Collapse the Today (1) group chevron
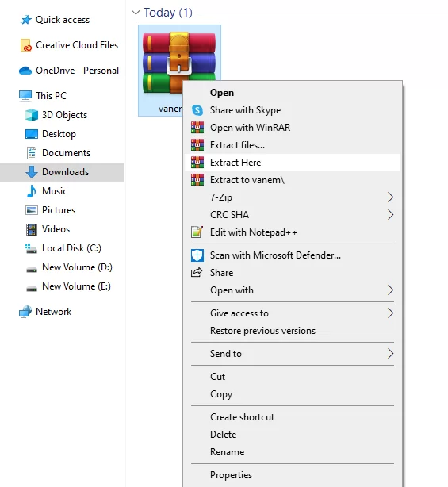 [136, 13]
